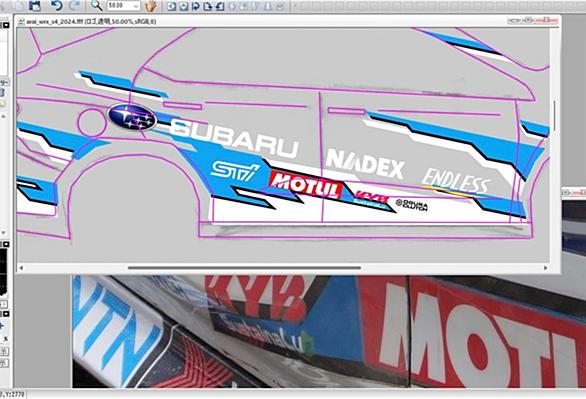Click the 50.00 zoom value field
Viewport: 586px width, 399px height.
pyautogui.click(x=120, y=6)
